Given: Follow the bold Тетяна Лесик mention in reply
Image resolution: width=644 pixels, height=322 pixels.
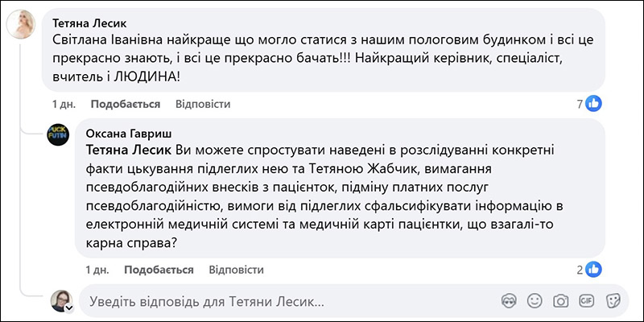Looking at the screenshot, I should [129, 151].
